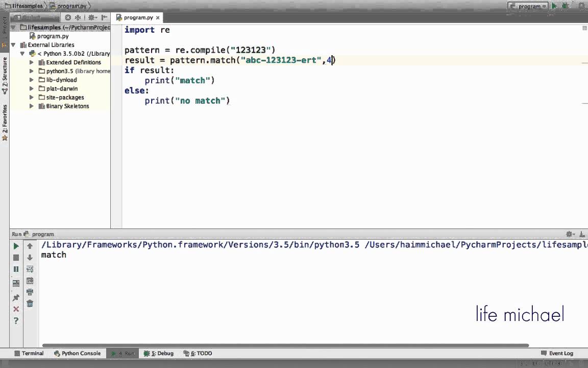Hide the Run tool window

(582, 234)
